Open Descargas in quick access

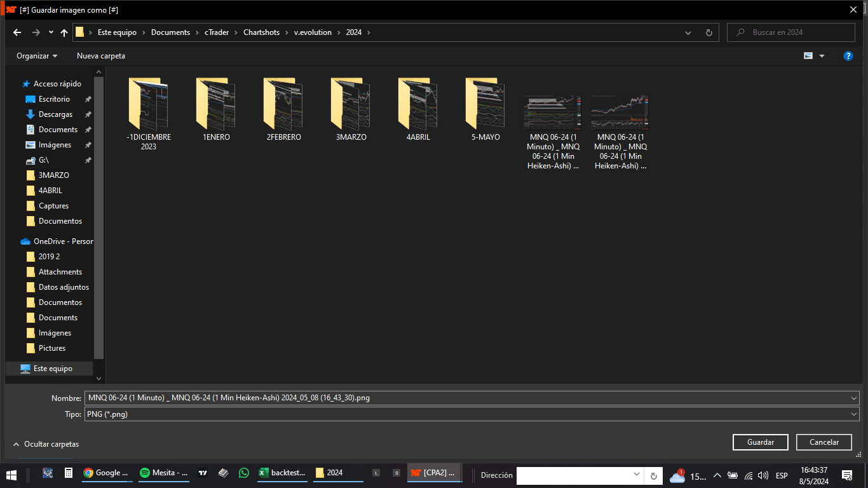click(x=55, y=114)
